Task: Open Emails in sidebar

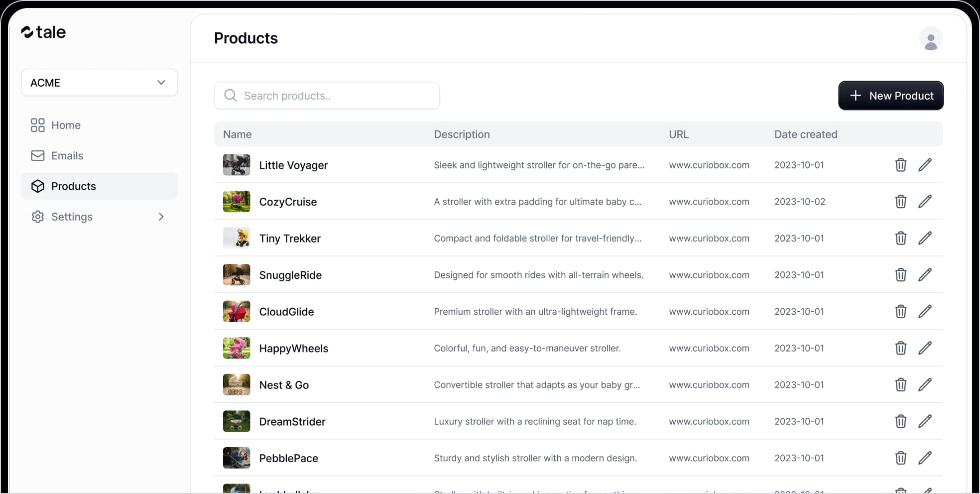Action: [x=100, y=155]
